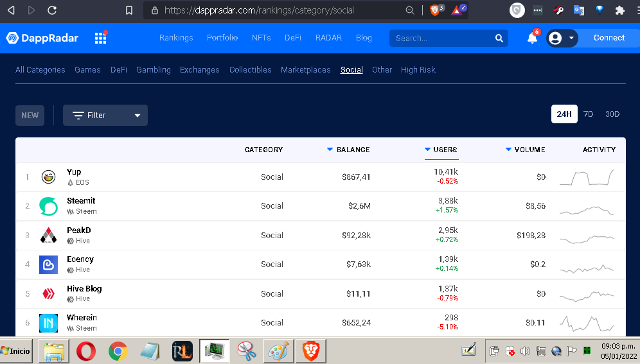This screenshot has height=364, width=640.
Task: Click the Yup dapp logo
Action: click(49, 177)
